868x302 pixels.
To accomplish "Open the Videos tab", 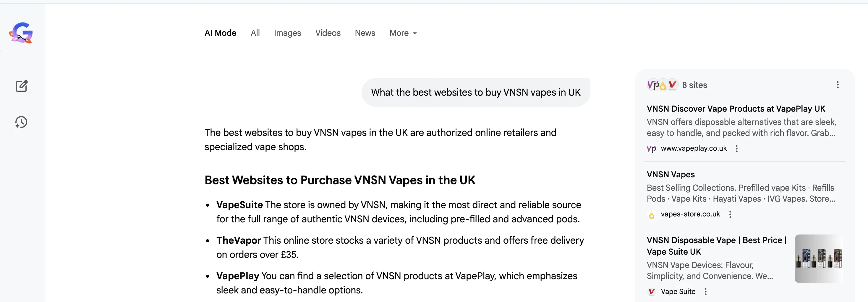I will tap(328, 33).
